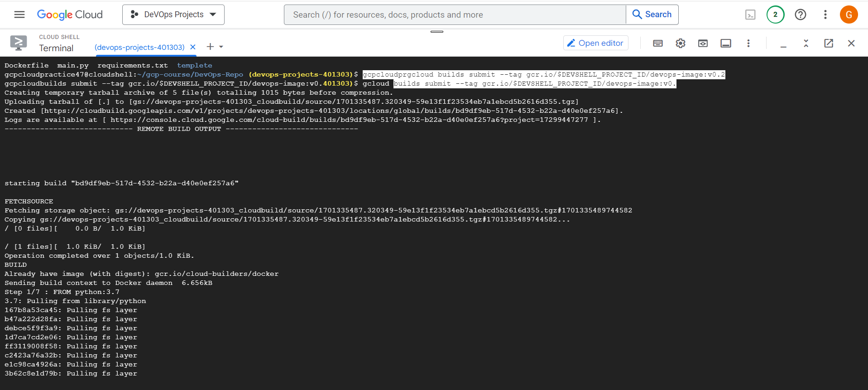Click 'Step 1/7 : FROM python:3.7' line

(62, 292)
